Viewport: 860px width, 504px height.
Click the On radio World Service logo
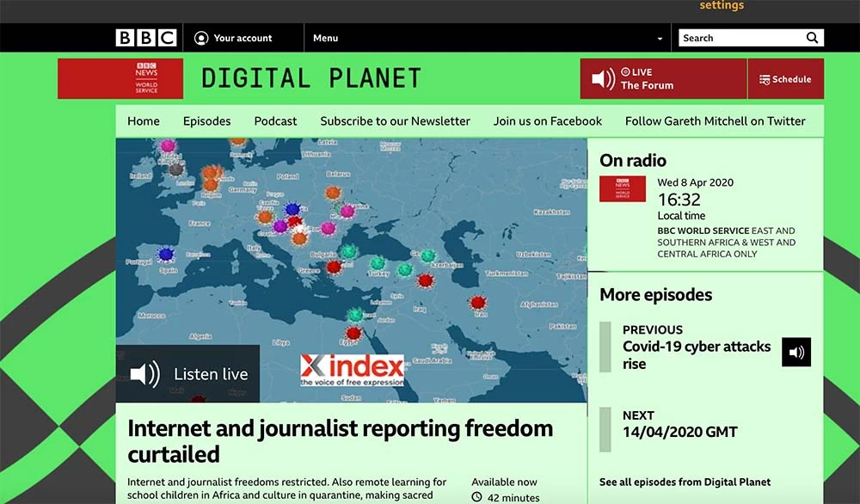622,189
